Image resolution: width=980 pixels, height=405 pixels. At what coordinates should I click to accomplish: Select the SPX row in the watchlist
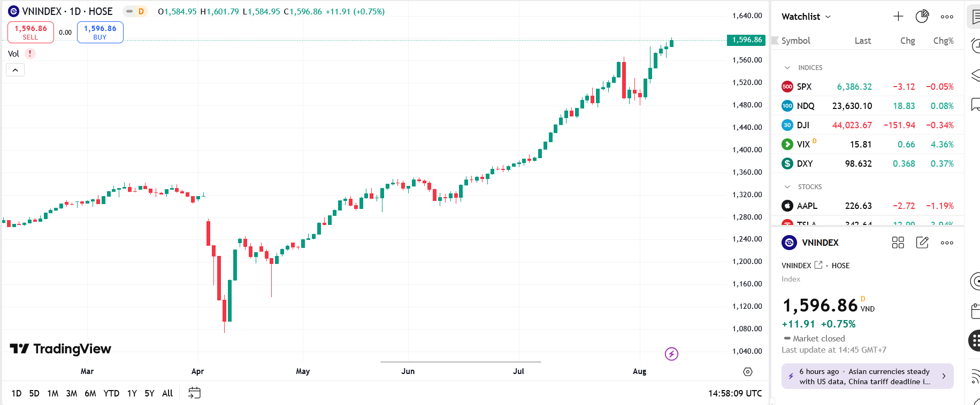[x=868, y=87]
